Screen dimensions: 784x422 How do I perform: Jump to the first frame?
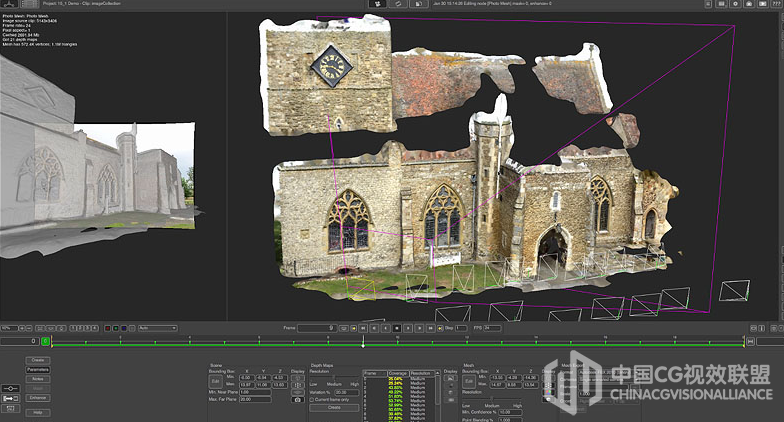click(363, 328)
